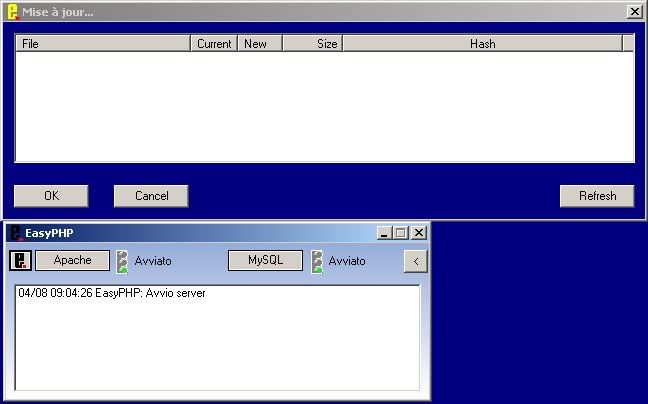Sort the list by Hash column header
648x404 pixels.
click(x=483, y=43)
